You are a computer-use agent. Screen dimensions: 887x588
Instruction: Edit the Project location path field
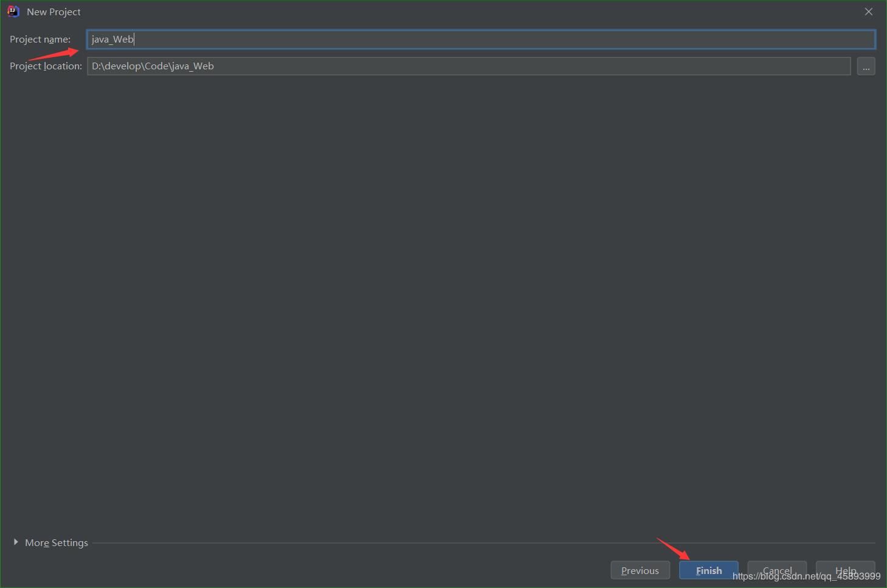(x=469, y=66)
